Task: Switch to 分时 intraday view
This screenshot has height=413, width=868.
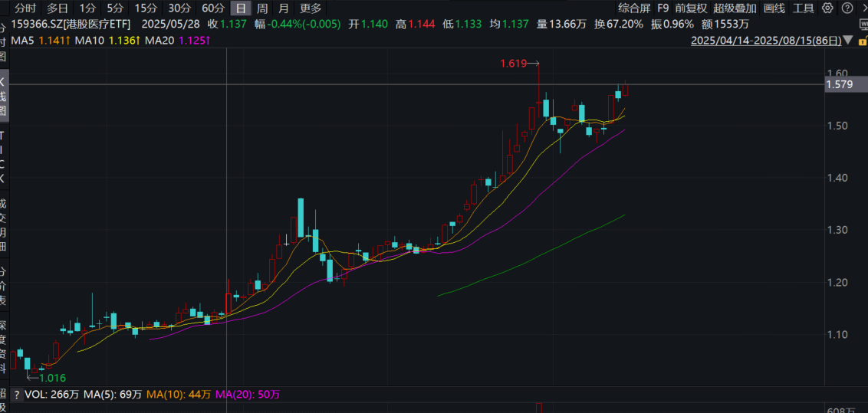Action: (x=25, y=8)
